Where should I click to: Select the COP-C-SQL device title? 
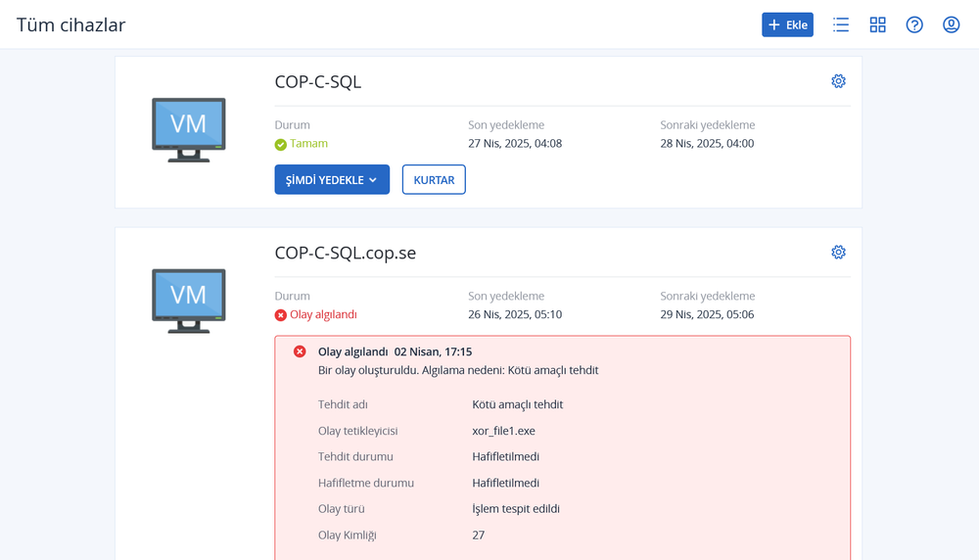[x=318, y=82]
